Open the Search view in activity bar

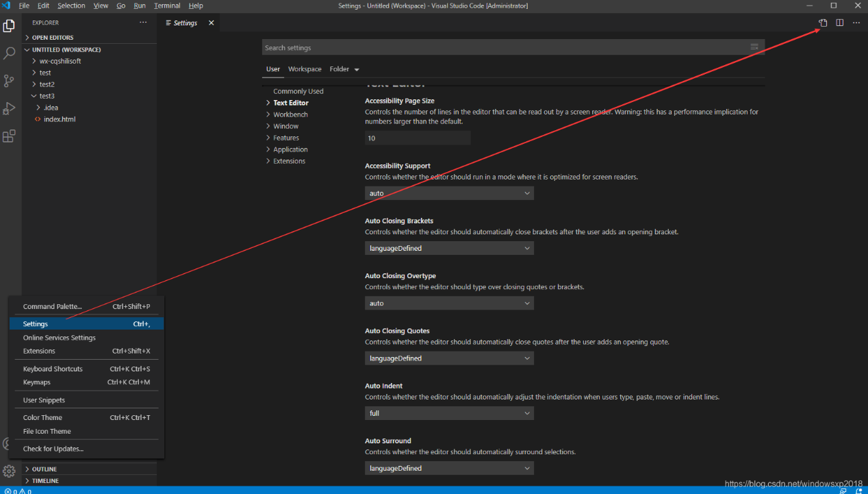coord(9,53)
